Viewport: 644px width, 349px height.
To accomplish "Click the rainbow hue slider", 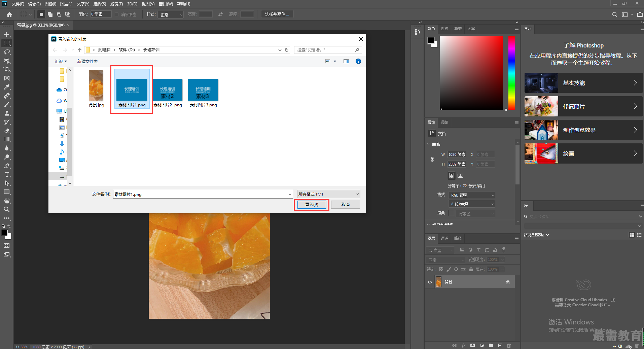I will pos(511,73).
